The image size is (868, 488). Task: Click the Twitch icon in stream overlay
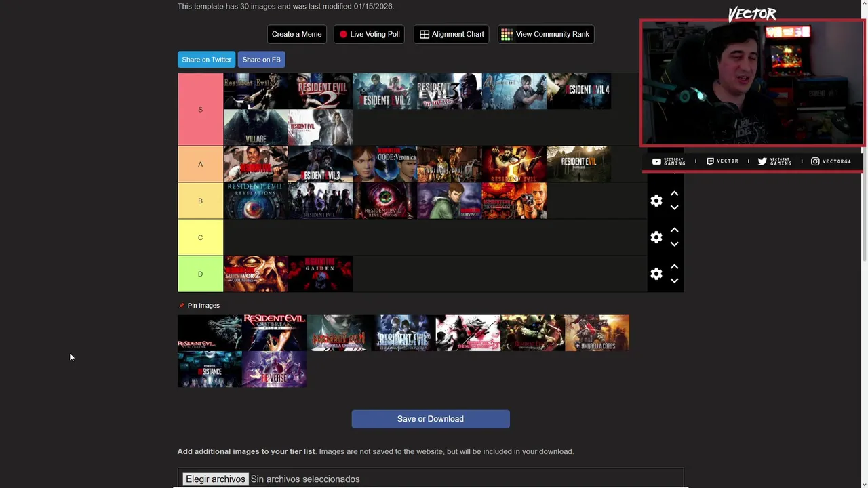(x=710, y=161)
